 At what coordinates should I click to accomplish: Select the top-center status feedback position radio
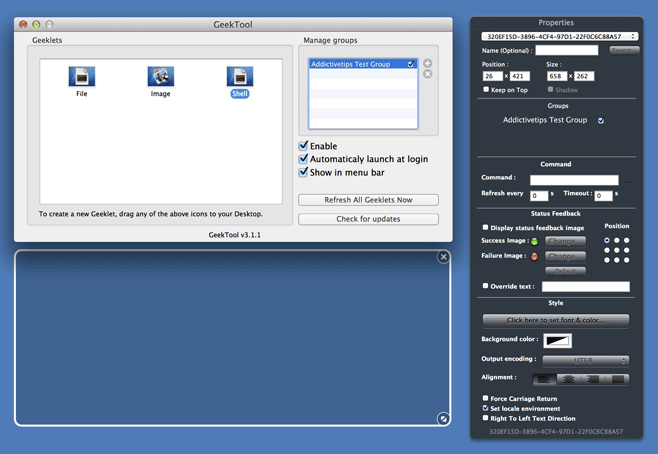pyautogui.click(x=616, y=240)
